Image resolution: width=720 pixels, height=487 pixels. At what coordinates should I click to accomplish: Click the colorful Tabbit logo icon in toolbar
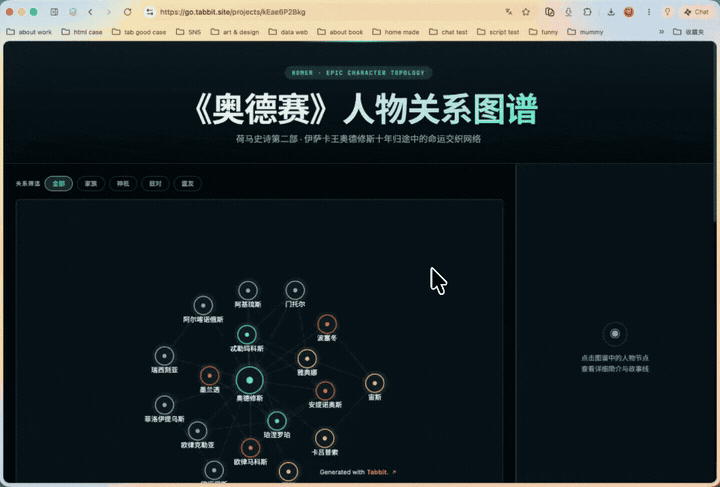coord(73,12)
